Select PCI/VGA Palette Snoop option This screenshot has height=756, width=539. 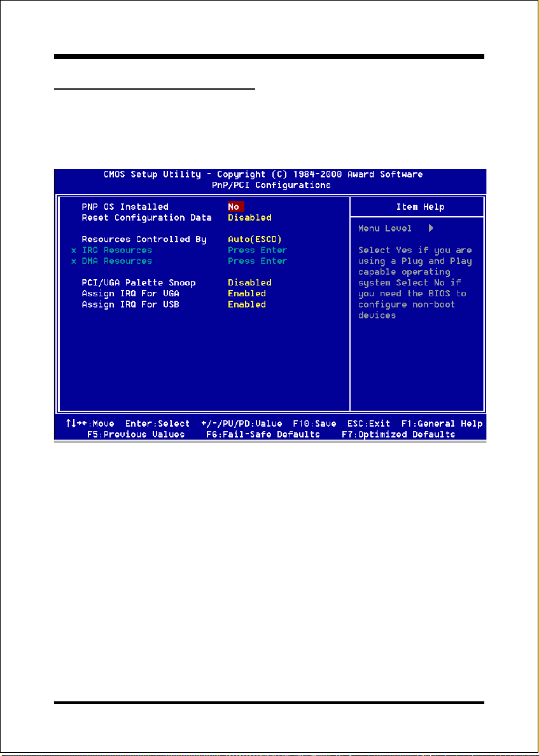139,282
